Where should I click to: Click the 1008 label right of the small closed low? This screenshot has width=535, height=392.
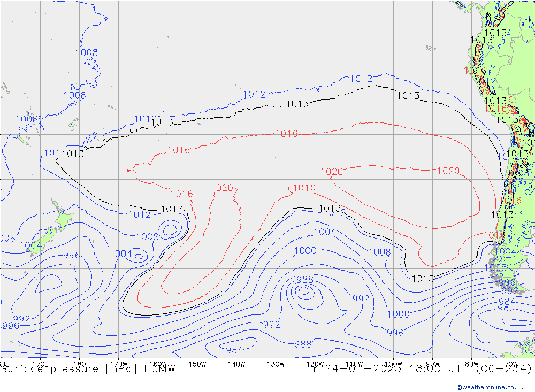[148, 237]
